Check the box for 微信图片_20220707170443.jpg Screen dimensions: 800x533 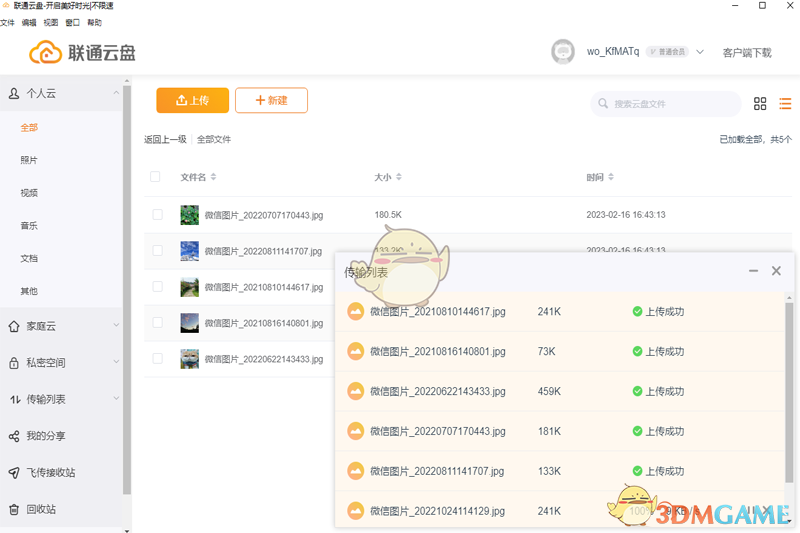coord(158,214)
